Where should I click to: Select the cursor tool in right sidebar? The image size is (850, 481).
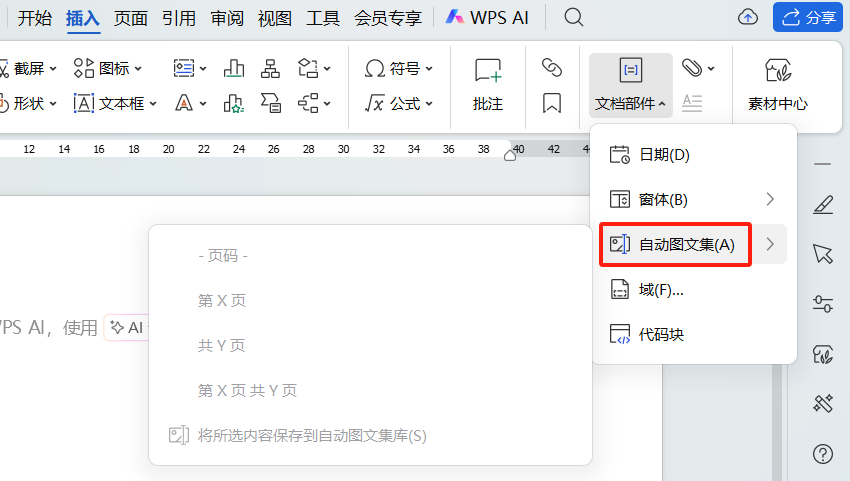click(823, 254)
